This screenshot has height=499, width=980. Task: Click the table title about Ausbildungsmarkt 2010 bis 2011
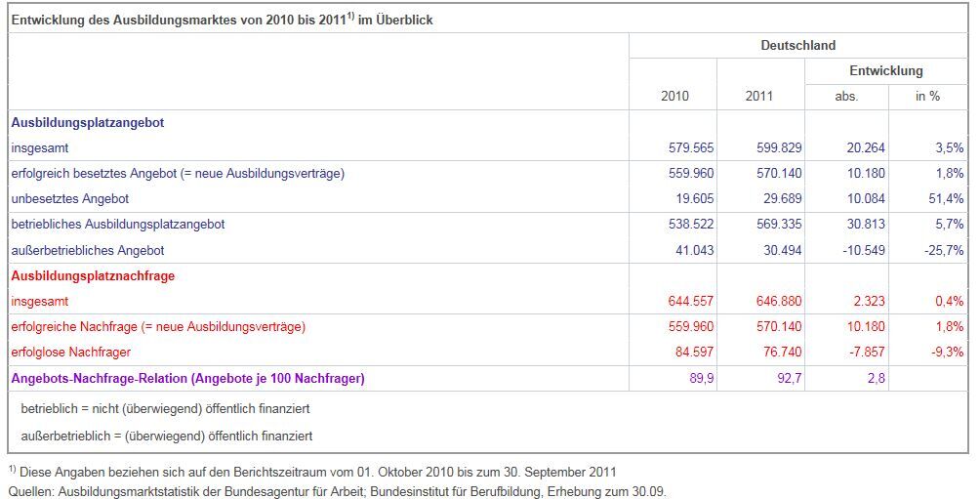(222, 20)
